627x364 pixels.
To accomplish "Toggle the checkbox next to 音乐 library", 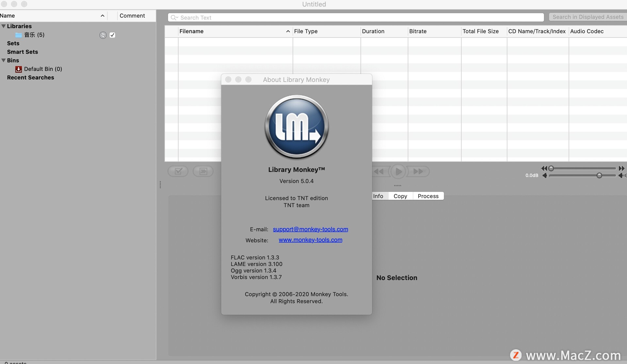I will coord(112,35).
